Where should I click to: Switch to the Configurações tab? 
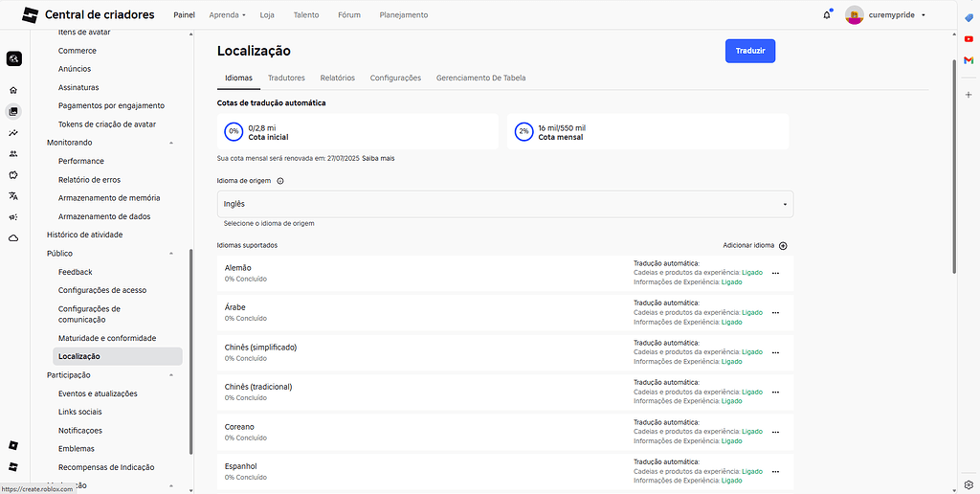click(x=395, y=79)
